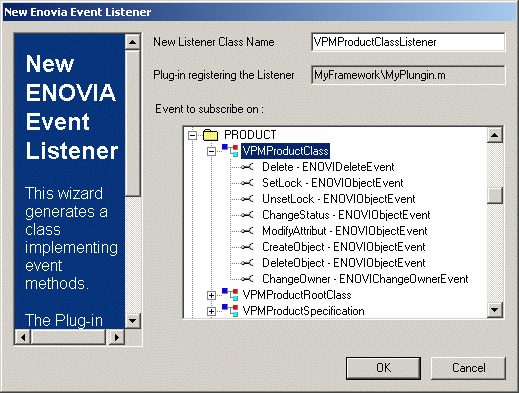The width and height of the screenshot is (519, 393).
Task: Select ModifyAttribut - ENOVIObjectEvent event
Action: point(345,231)
